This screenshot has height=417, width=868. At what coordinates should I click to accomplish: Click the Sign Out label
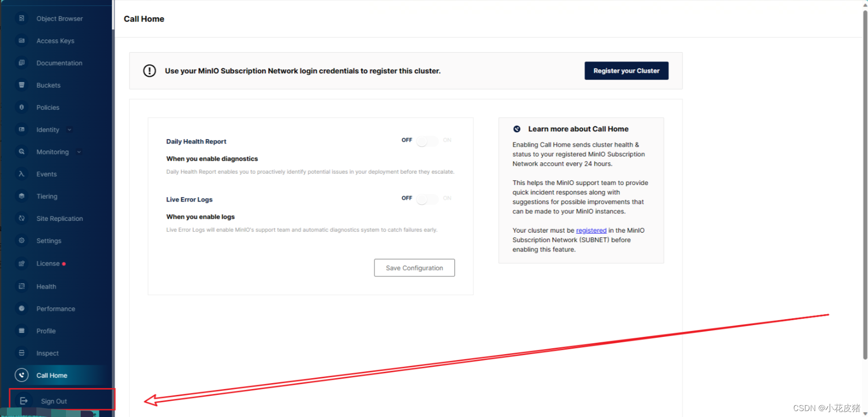54,401
